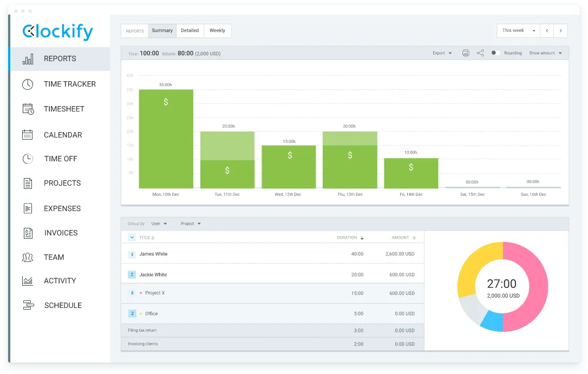Open the Export dropdown
This screenshot has height=374, width=588.
(442, 53)
